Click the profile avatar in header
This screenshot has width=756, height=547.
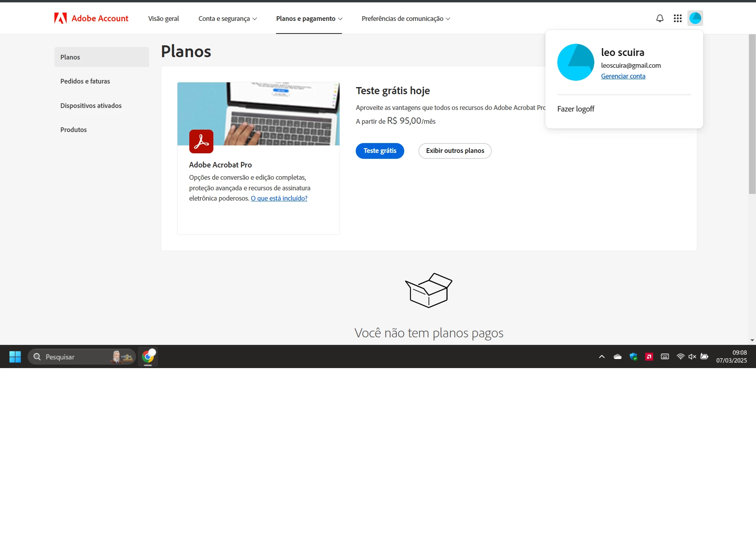pos(695,18)
